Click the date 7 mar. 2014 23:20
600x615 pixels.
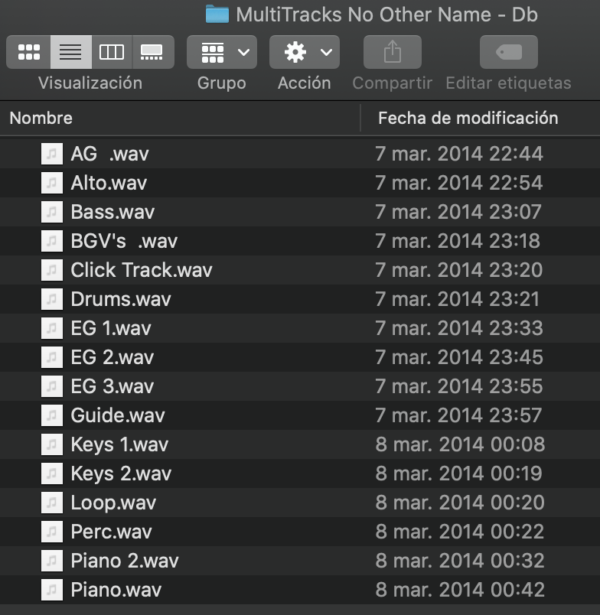459,270
